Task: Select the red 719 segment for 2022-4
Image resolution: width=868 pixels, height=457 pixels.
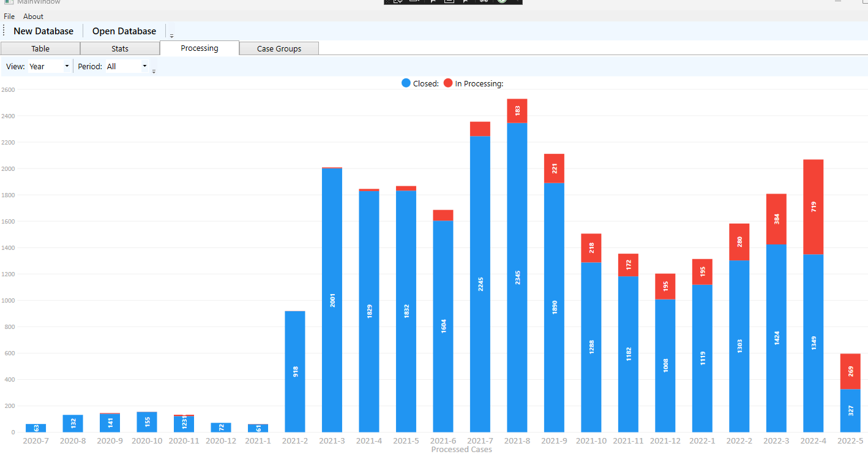Action: coord(814,207)
